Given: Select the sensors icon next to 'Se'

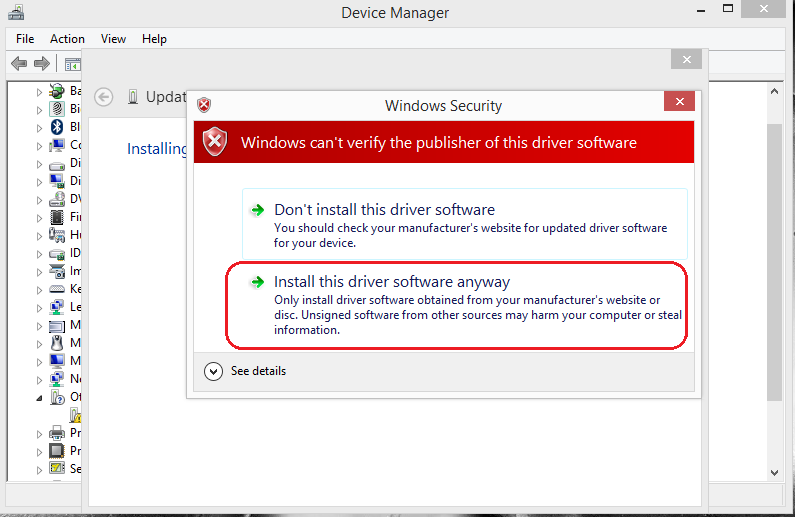Looking at the screenshot, I should click(57, 468).
